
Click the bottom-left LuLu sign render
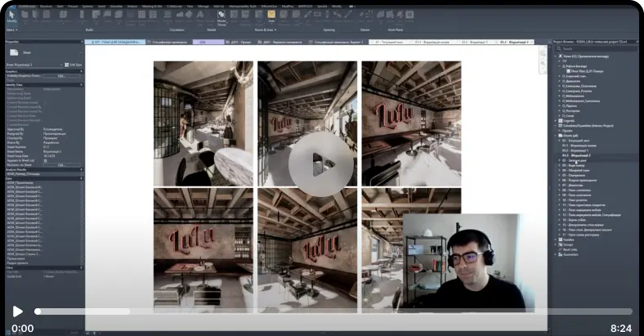pos(203,250)
